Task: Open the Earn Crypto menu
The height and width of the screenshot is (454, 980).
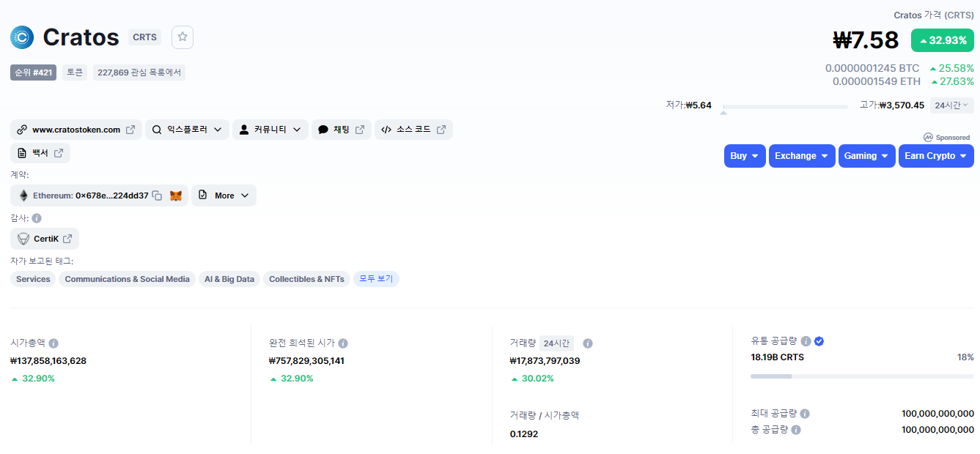Action: (935, 156)
